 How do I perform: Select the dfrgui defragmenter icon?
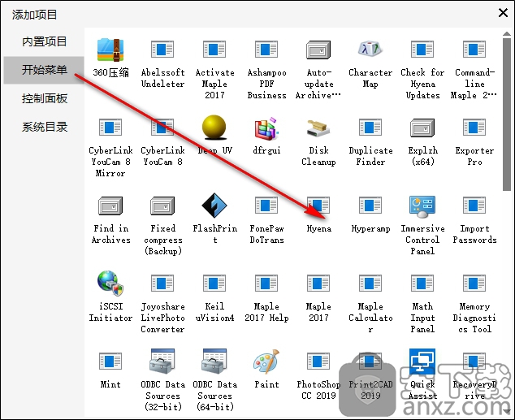(266, 128)
